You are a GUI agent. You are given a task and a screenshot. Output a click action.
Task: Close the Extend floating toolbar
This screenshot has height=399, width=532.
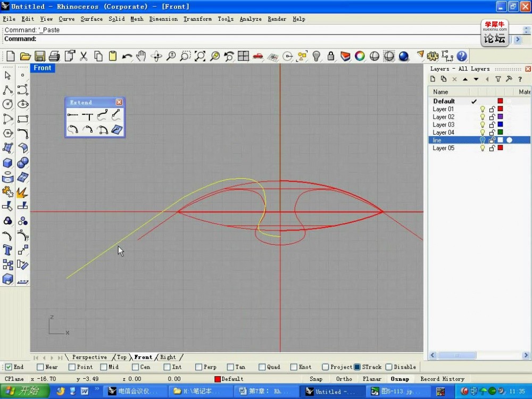click(119, 102)
